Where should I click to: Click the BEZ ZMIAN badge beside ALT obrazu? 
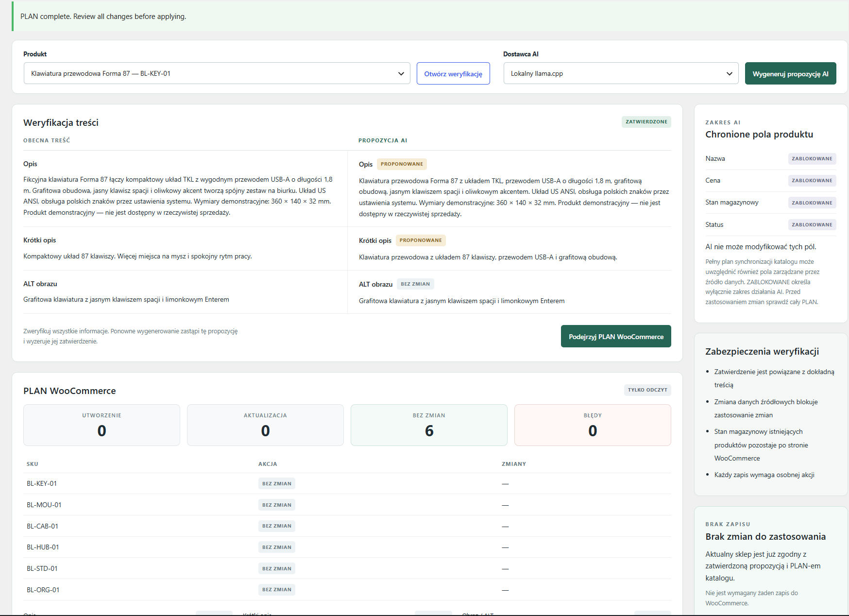click(415, 284)
